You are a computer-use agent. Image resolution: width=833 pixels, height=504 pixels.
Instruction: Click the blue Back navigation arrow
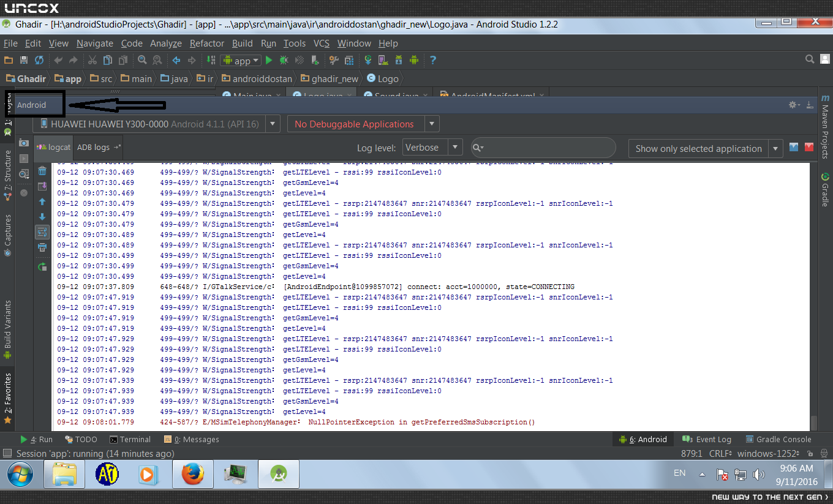click(x=176, y=60)
